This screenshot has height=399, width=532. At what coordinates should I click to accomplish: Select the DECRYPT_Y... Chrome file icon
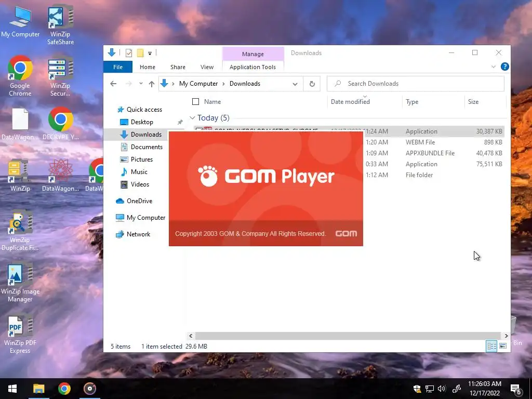point(60,124)
